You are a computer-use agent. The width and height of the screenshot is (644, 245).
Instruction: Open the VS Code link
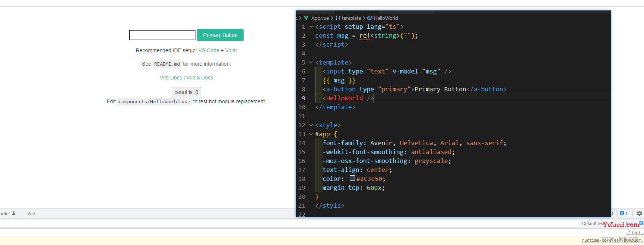[x=209, y=50]
